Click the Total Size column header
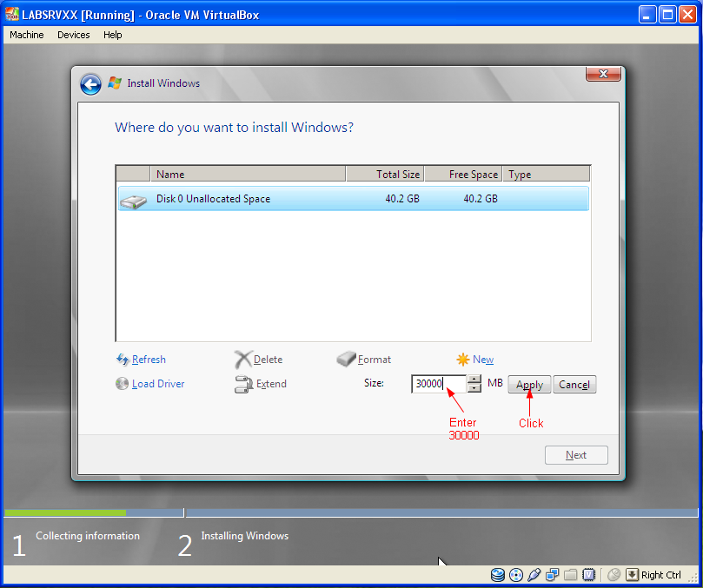703x588 pixels. click(x=385, y=174)
